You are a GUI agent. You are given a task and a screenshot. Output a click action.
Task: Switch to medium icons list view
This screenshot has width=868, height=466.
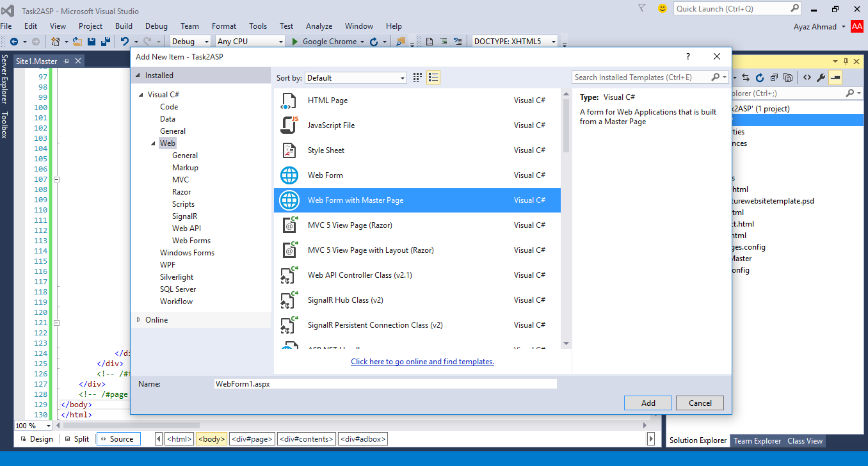(x=433, y=77)
